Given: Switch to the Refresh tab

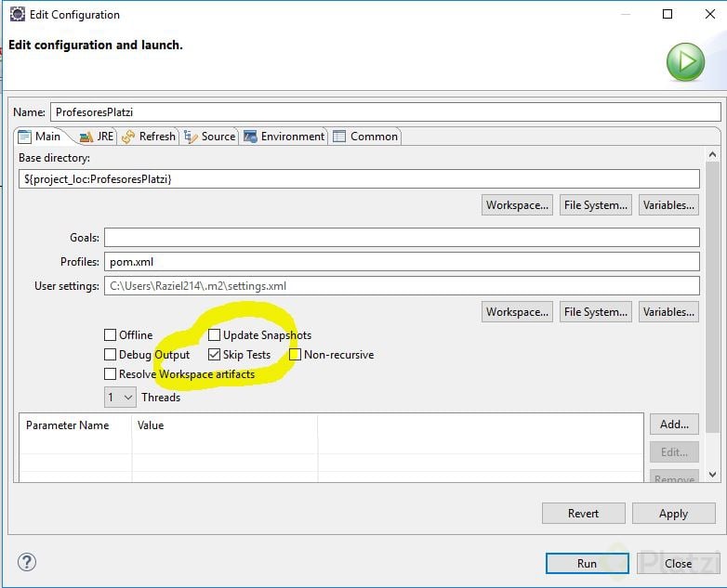Looking at the screenshot, I should pos(149,137).
